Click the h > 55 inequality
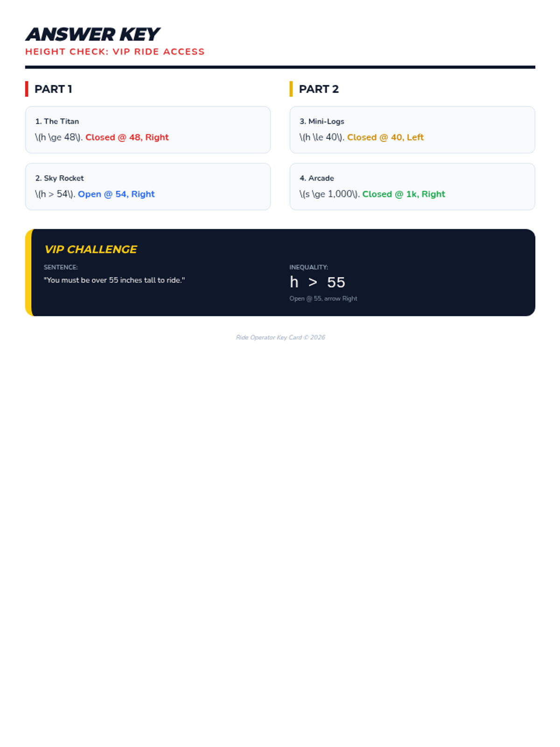 tap(317, 282)
